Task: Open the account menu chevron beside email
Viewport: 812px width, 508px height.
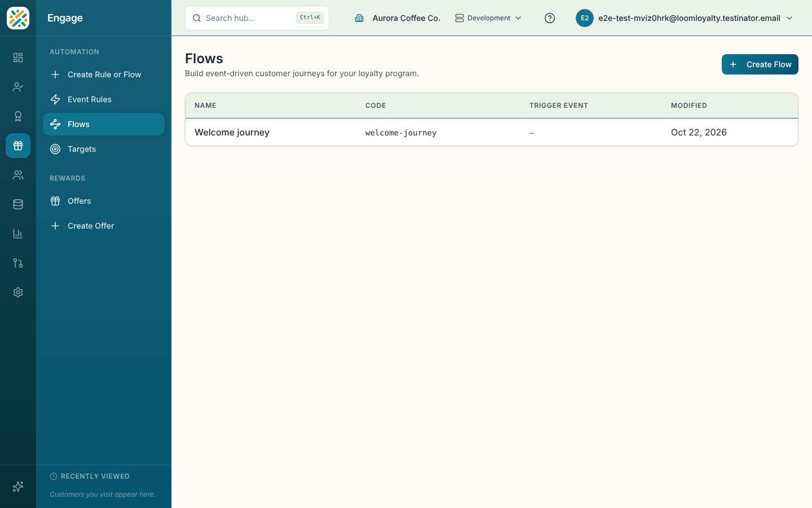Action: (789, 18)
